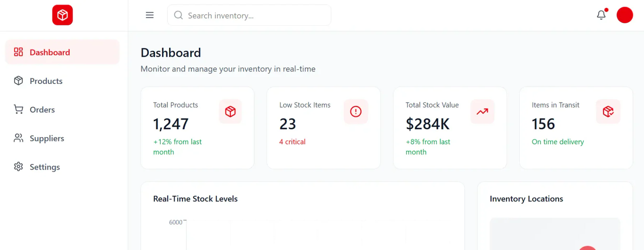Click the 23 low stock value

point(288,124)
